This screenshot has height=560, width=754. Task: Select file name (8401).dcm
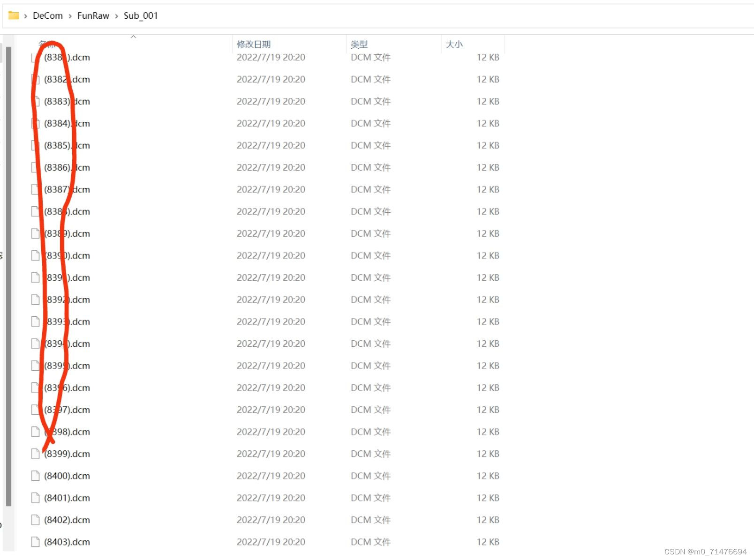pos(67,498)
